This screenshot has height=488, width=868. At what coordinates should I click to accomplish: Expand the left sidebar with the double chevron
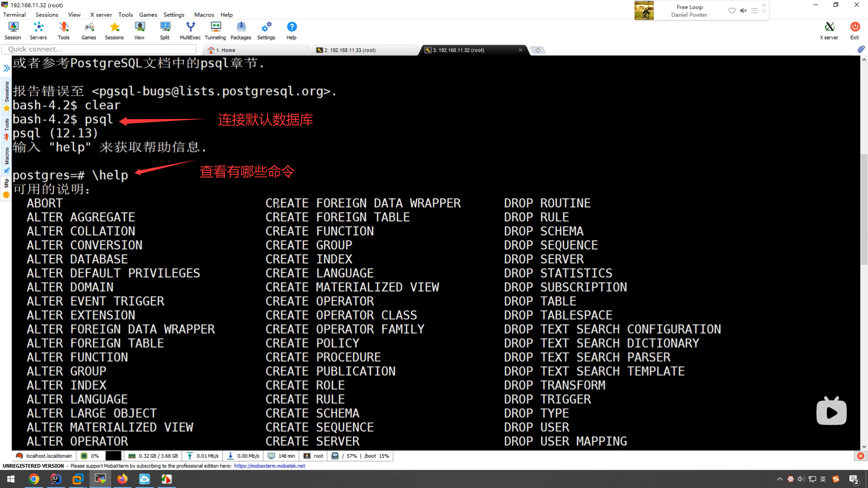point(6,68)
